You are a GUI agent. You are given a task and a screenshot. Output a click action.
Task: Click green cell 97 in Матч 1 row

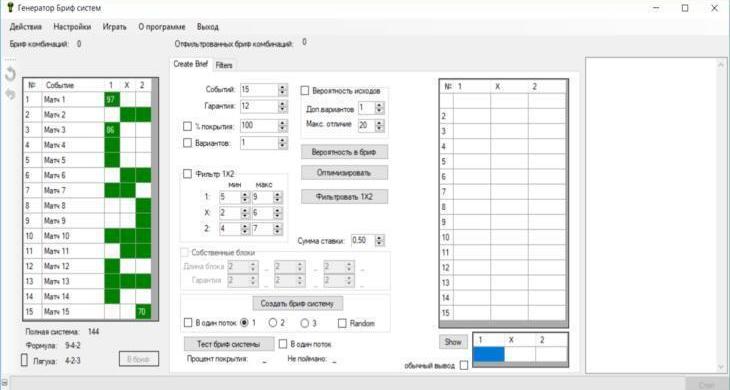(112, 100)
